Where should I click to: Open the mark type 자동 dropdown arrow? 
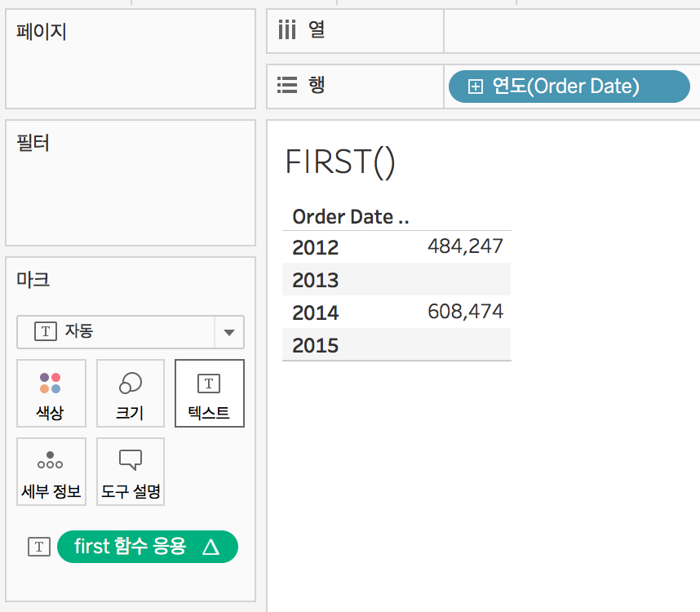[x=229, y=332]
